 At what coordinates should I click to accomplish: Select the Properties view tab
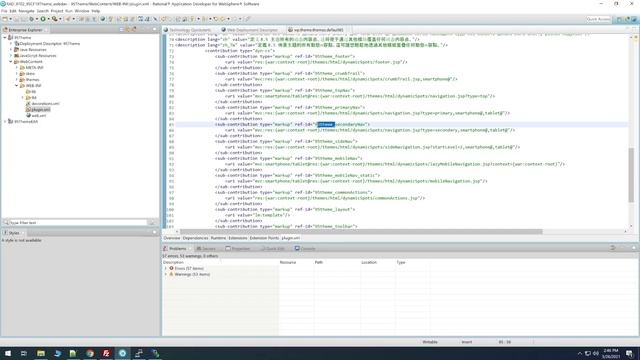pos(239,249)
